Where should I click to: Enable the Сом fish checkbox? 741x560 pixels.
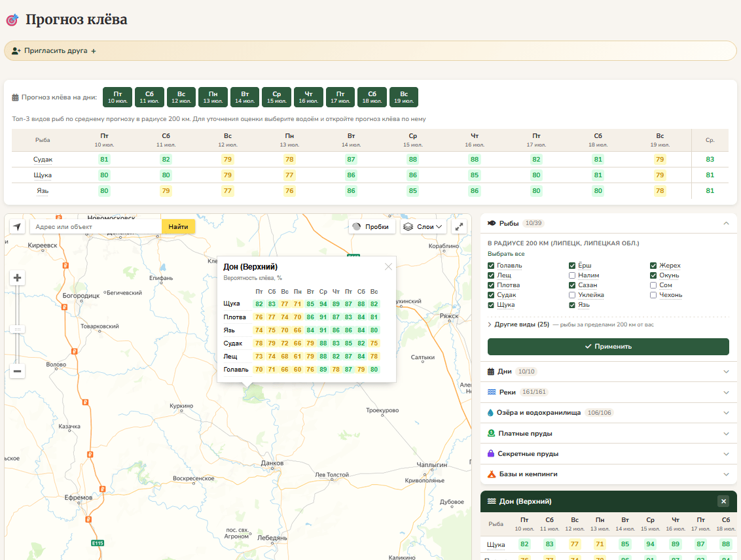tap(653, 285)
